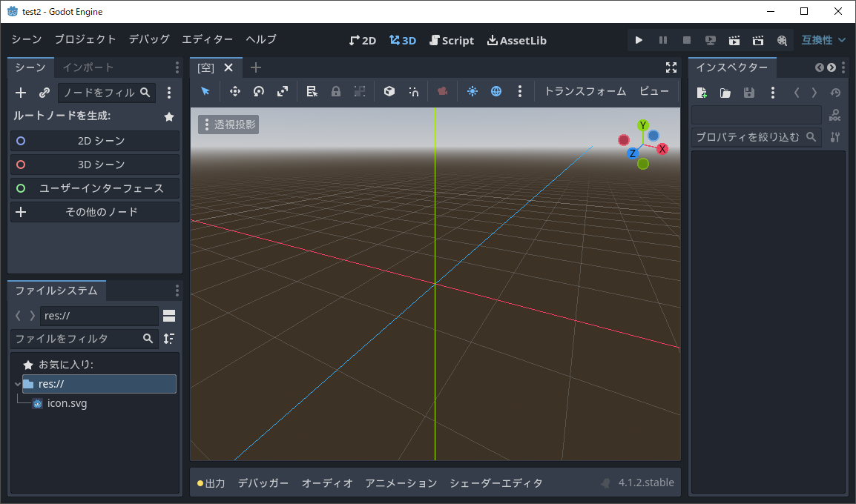Screen dimensions: 856x504
Task: Favorite the root node with the star icon
Action: coord(169,116)
